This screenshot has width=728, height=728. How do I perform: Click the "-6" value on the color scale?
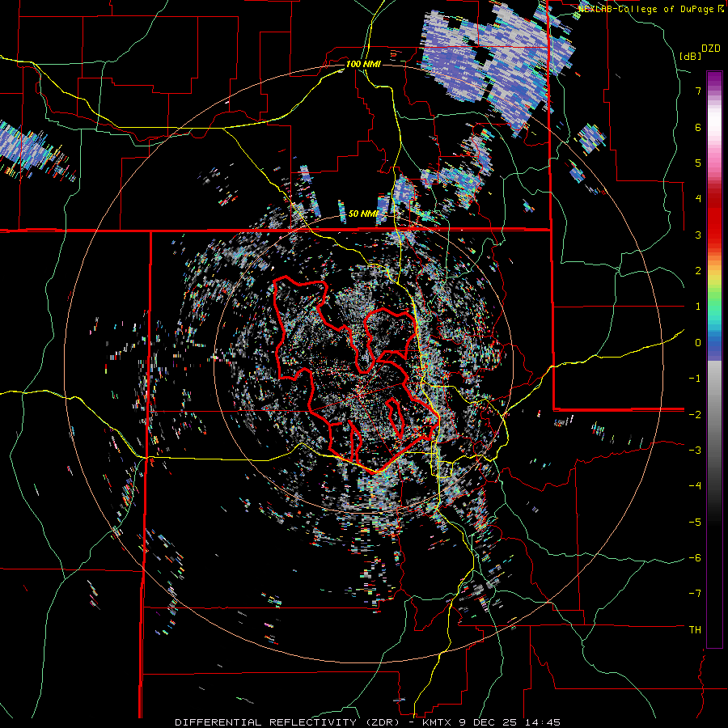[x=695, y=558]
